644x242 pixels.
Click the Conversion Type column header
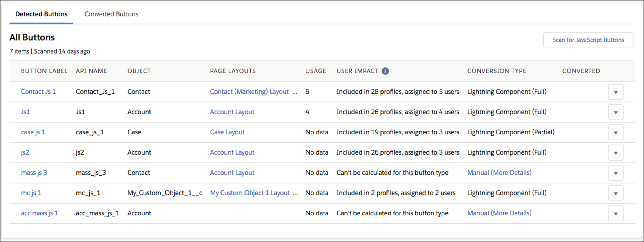(497, 71)
